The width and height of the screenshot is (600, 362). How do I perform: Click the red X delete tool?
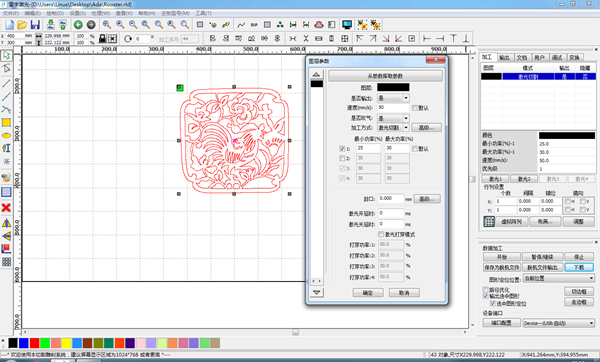[6, 208]
